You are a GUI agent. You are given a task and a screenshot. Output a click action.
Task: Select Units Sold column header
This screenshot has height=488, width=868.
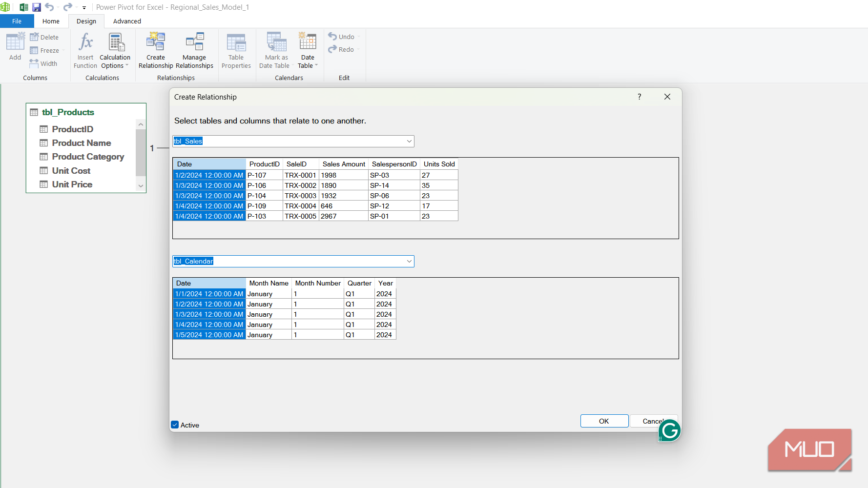[x=439, y=164]
